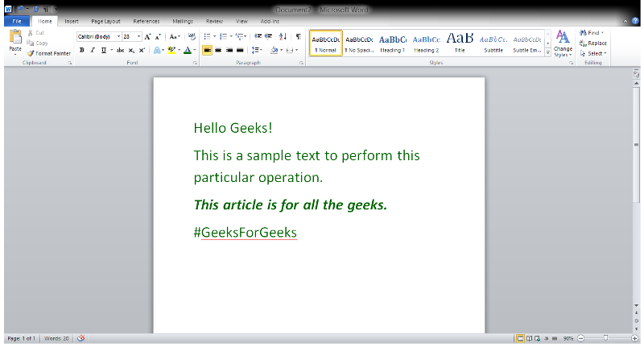
Task: Center the paragraph text
Action: pos(218,50)
